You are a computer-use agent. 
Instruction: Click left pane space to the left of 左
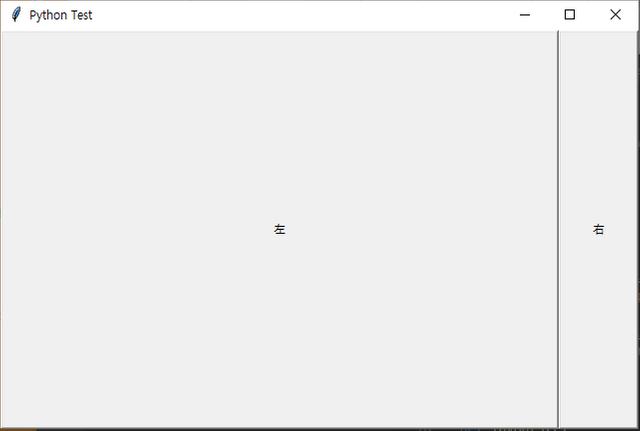pos(138,229)
